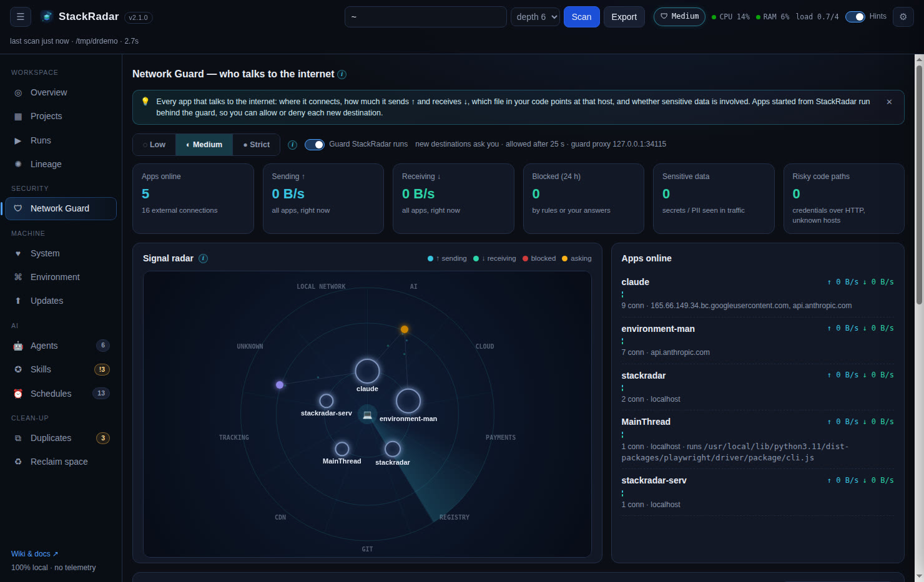Open the Reclaim space menu item

point(61,462)
